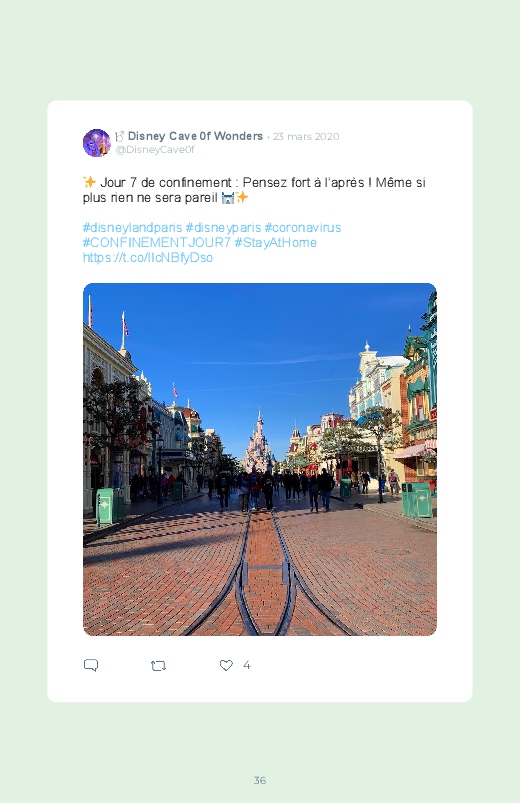Open the #disneylandparis hashtag

coord(132,227)
